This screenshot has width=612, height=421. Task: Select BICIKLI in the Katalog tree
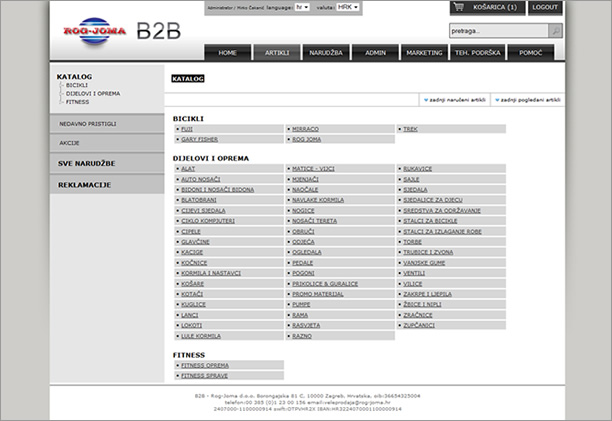[x=77, y=85]
